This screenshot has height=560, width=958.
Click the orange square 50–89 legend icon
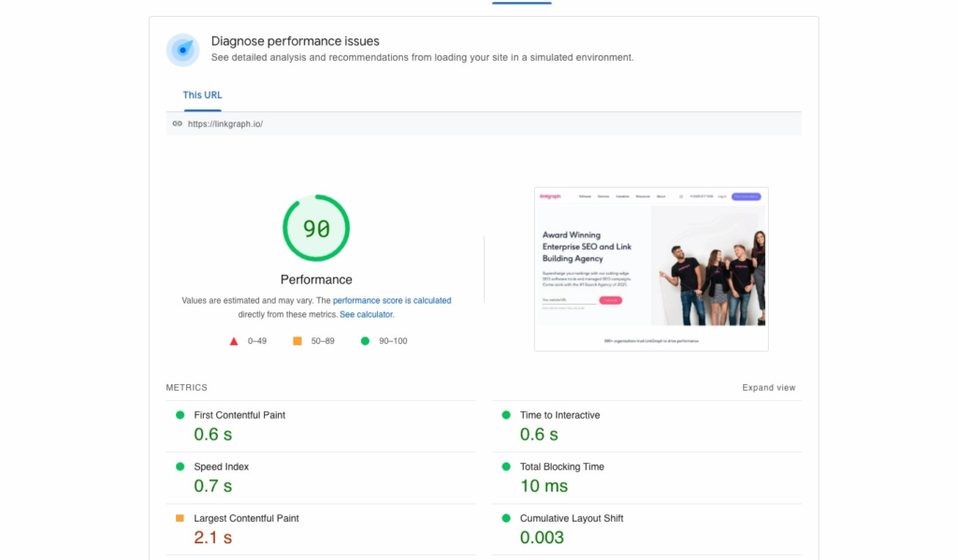click(x=298, y=340)
